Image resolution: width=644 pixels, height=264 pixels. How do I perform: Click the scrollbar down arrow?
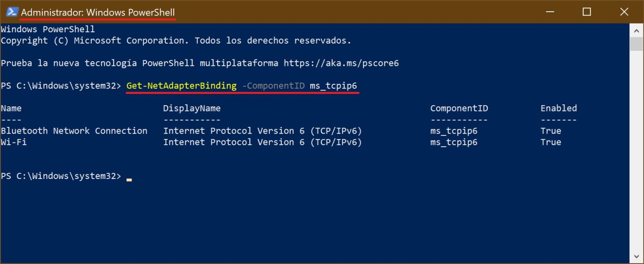click(x=637, y=255)
